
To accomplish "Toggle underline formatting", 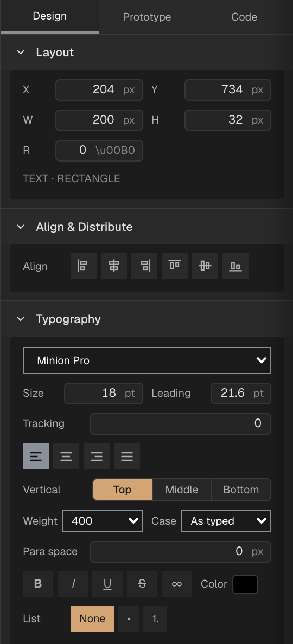I will point(107,584).
